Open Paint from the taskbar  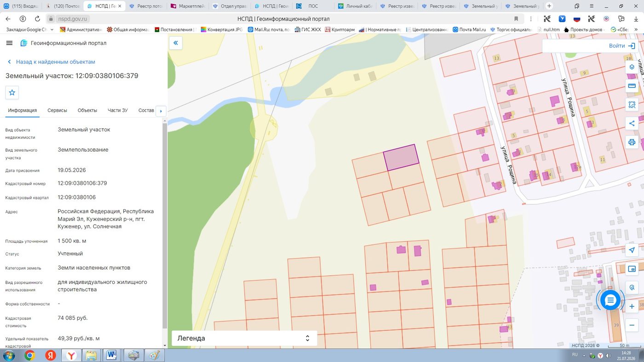[x=154, y=356]
